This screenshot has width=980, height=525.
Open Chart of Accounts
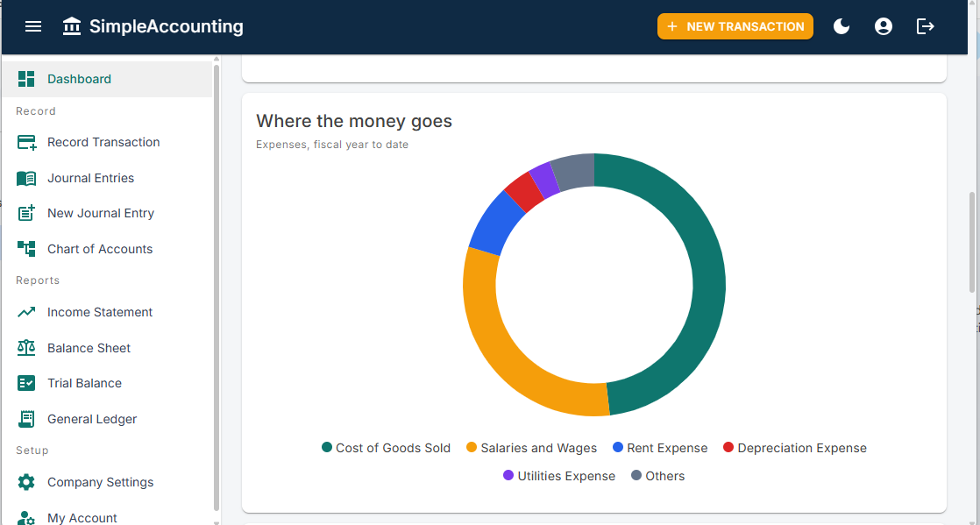107,249
